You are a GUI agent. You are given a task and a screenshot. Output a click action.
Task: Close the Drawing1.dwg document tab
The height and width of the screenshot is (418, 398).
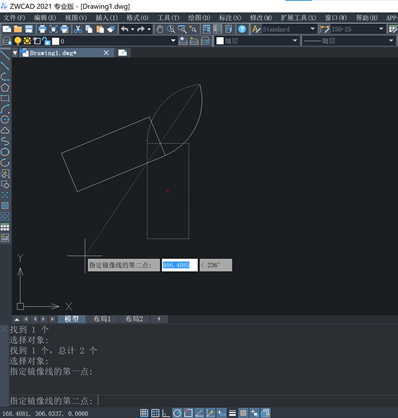coord(106,53)
